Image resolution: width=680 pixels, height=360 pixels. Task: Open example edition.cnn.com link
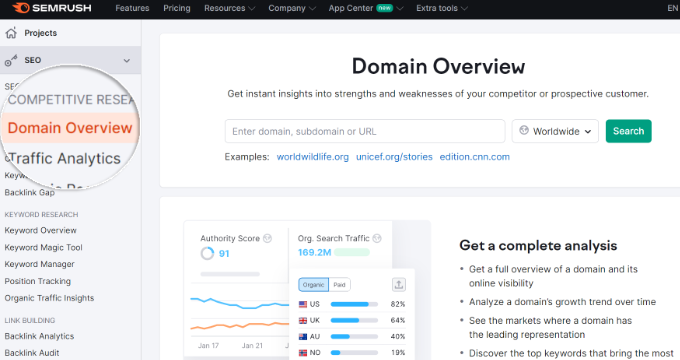tap(474, 157)
